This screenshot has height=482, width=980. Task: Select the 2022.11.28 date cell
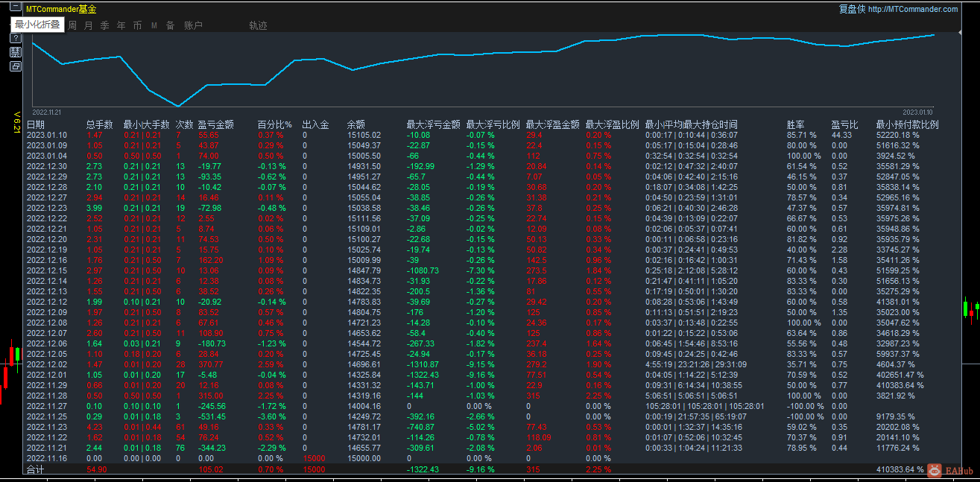47,396
